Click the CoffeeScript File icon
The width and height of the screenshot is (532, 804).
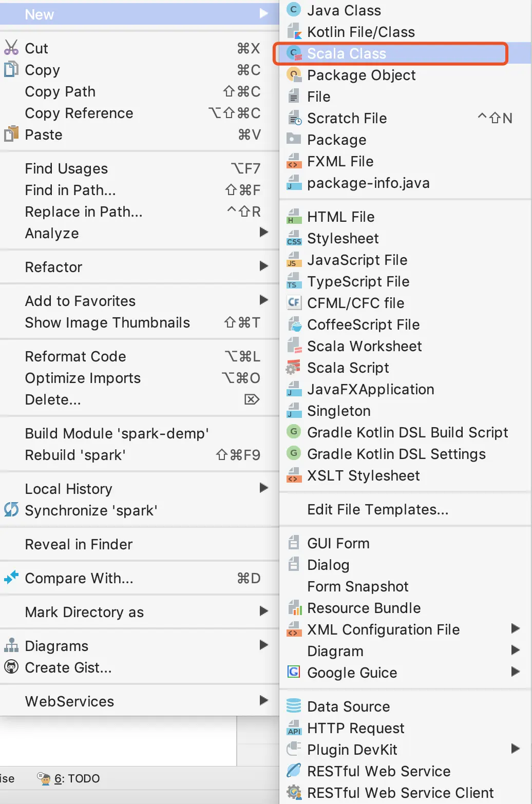pyautogui.click(x=294, y=324)
